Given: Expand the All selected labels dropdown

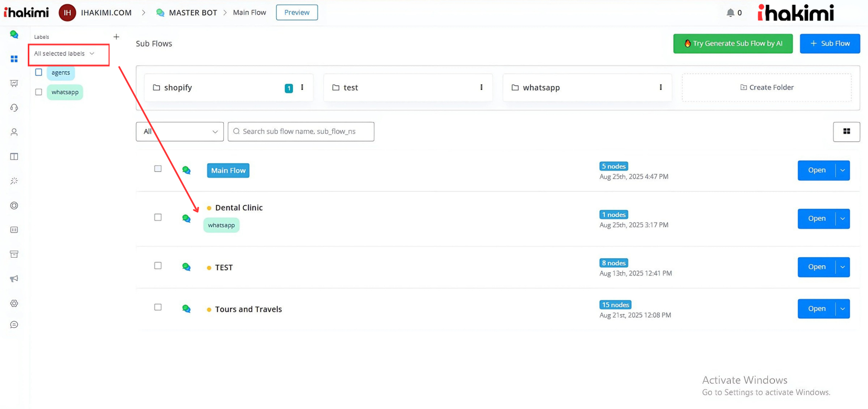Looking at the screenshot, I should [x=64, y=53].
